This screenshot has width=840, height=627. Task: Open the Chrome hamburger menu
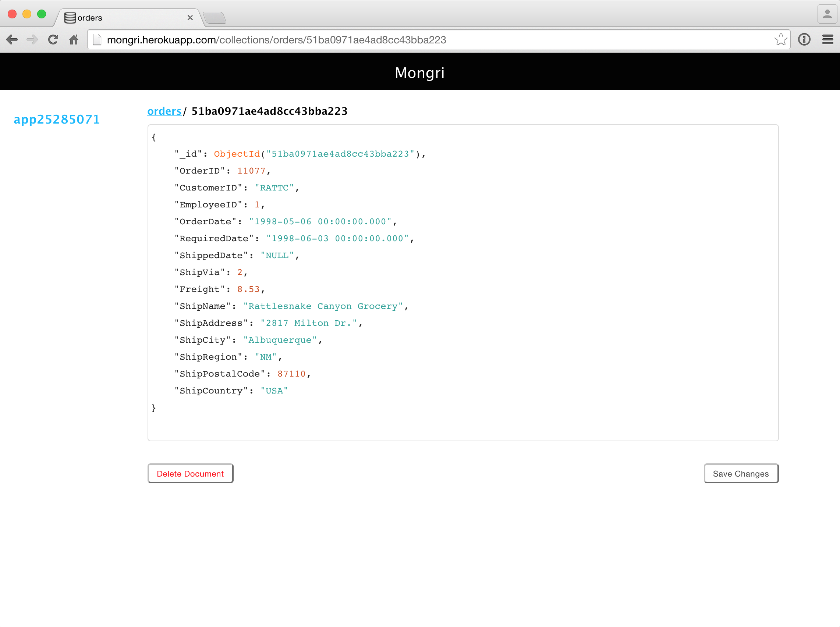click(x=827, y=39)
